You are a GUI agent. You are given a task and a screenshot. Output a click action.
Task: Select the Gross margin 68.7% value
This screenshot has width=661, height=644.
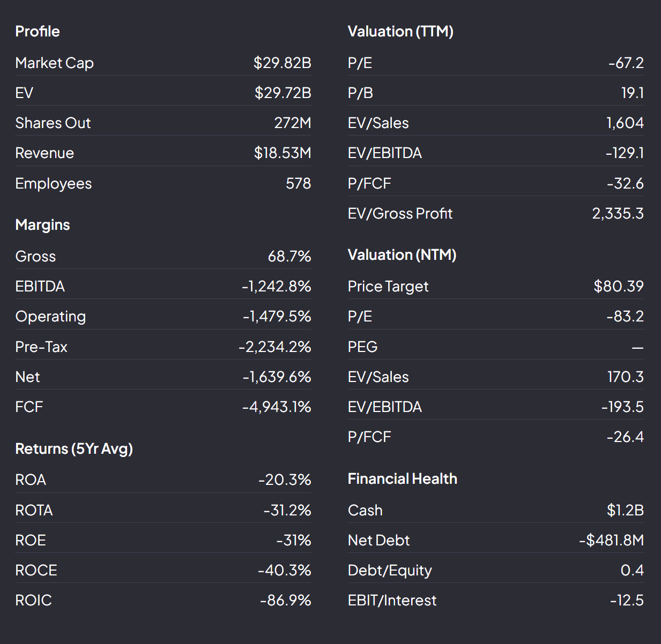click(289, 256)
